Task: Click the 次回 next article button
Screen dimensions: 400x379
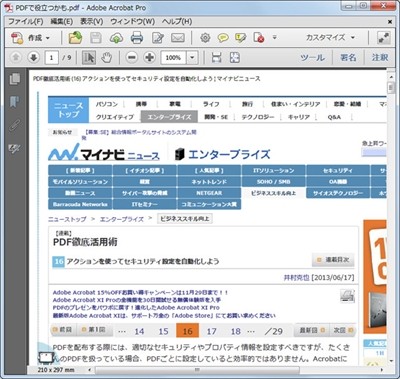Action: tap(342, 330)
